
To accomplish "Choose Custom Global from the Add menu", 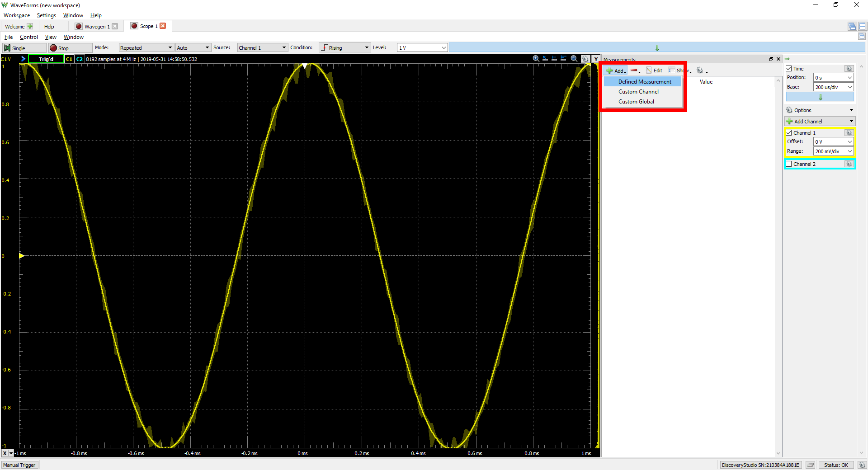I will click(x=642, y=102).
